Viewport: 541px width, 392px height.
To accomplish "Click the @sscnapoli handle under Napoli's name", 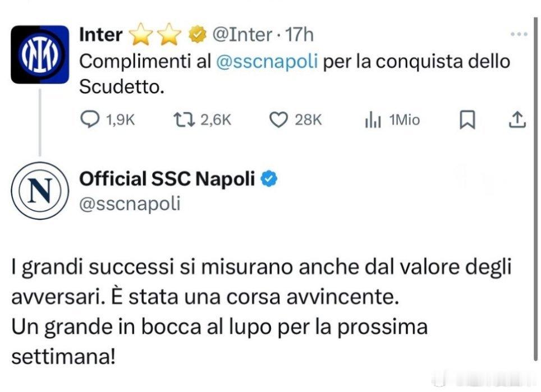I will [x=130, y=204].
